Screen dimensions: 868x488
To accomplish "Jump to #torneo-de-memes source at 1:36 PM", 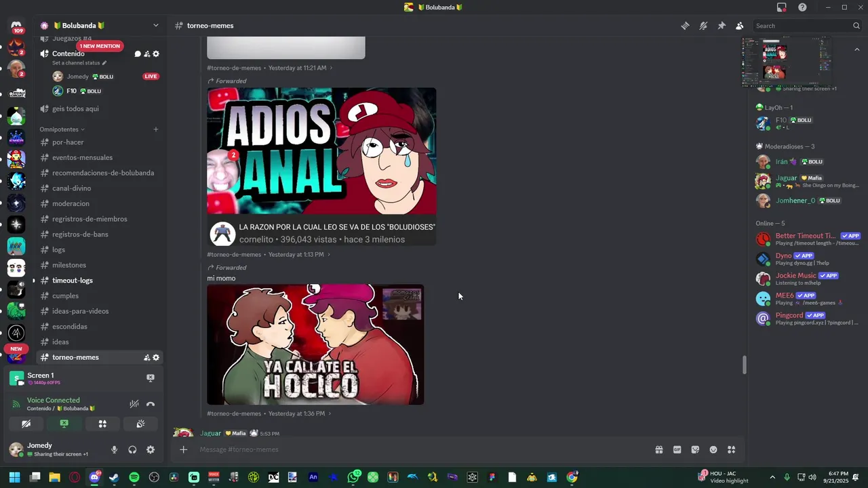I will click(x=234, y=413).
